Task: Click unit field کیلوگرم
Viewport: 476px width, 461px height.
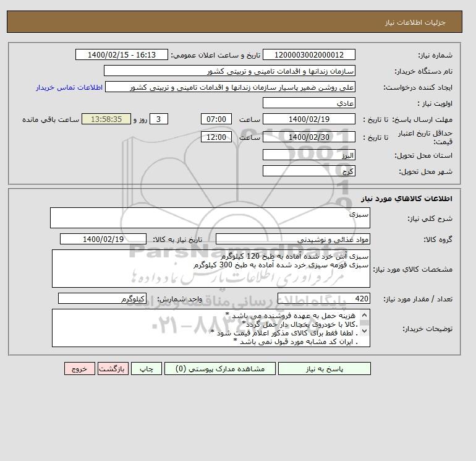Action: [102, 299]
